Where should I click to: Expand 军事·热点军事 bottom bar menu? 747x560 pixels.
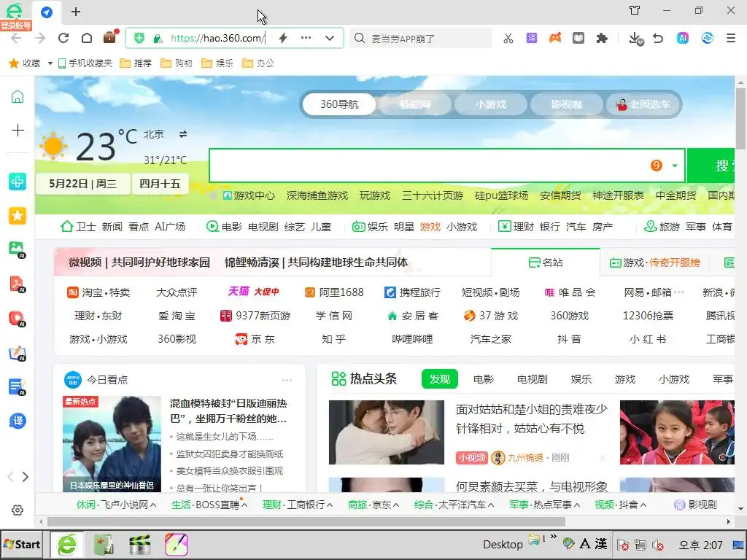(544, 505)
